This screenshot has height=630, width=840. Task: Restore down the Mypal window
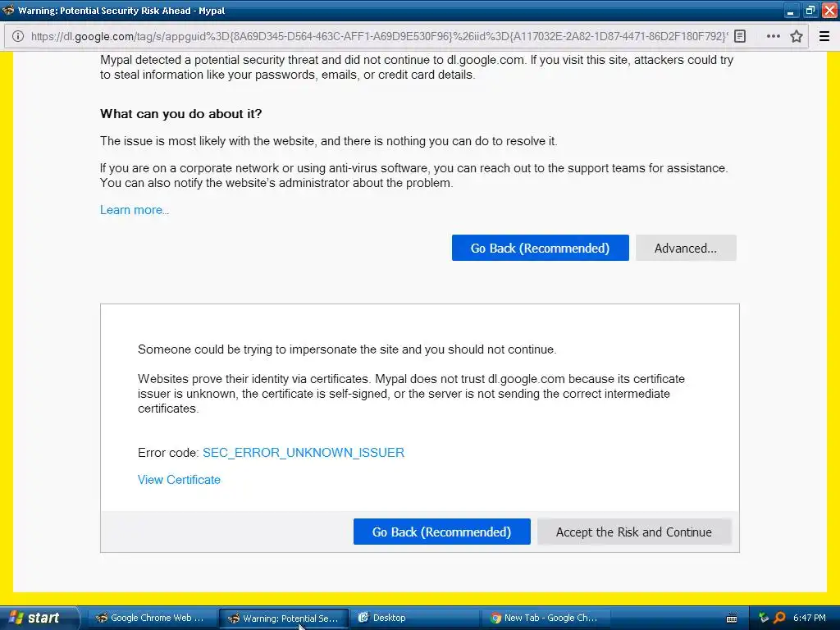tap(810, 10)
